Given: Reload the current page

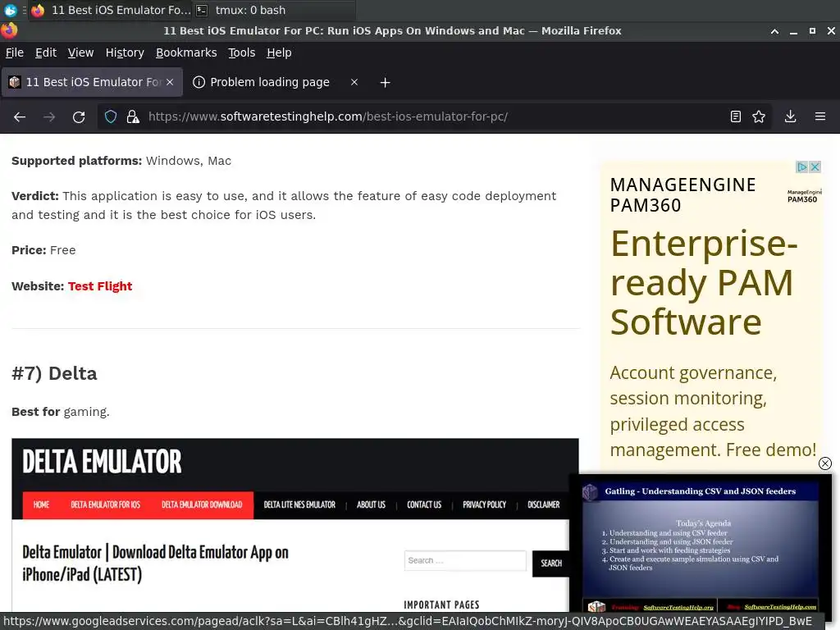Looking at the screenshot, I should [79, 116].
